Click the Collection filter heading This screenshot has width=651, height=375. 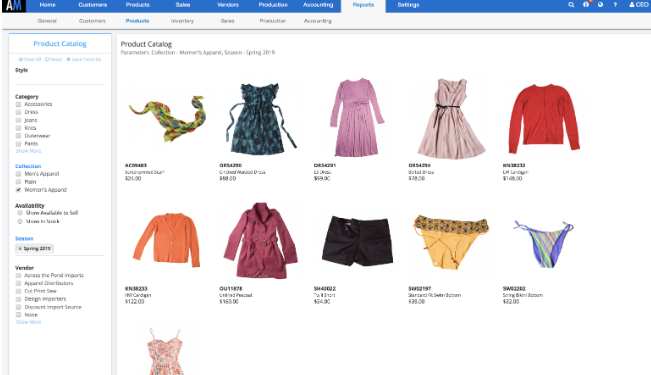tap(28, 166)
